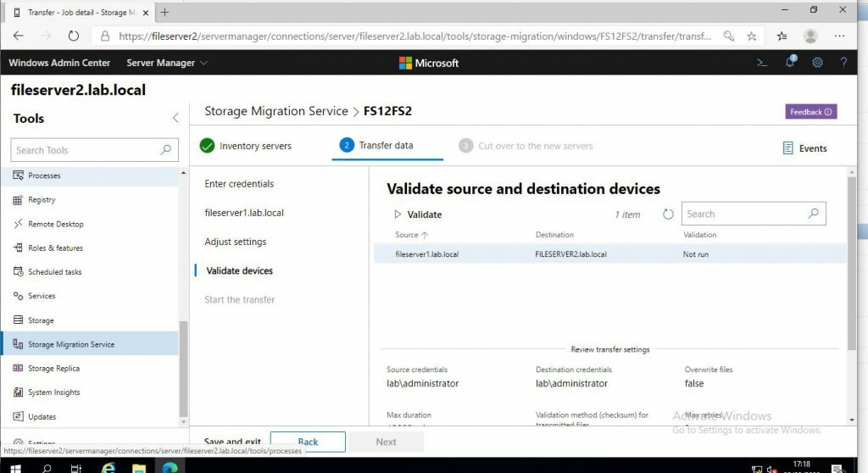Open the System Insights tool icon
The image size is (868, 473).
point(18,392)
